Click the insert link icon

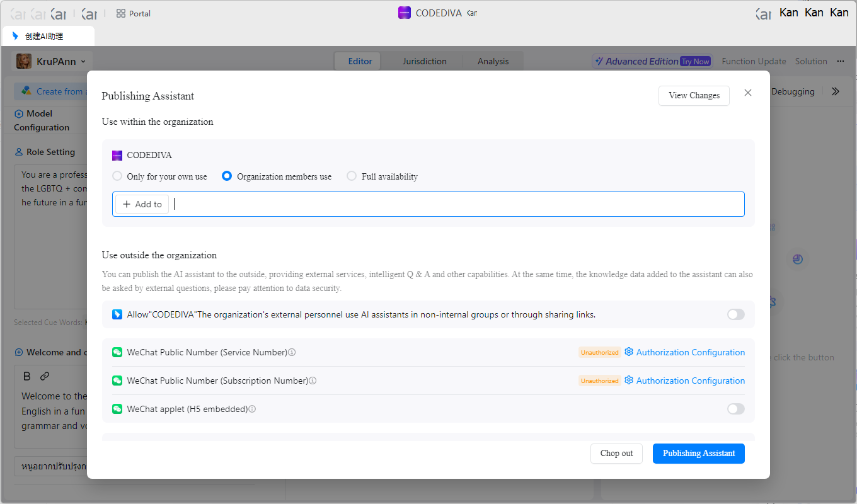(45, 376)
